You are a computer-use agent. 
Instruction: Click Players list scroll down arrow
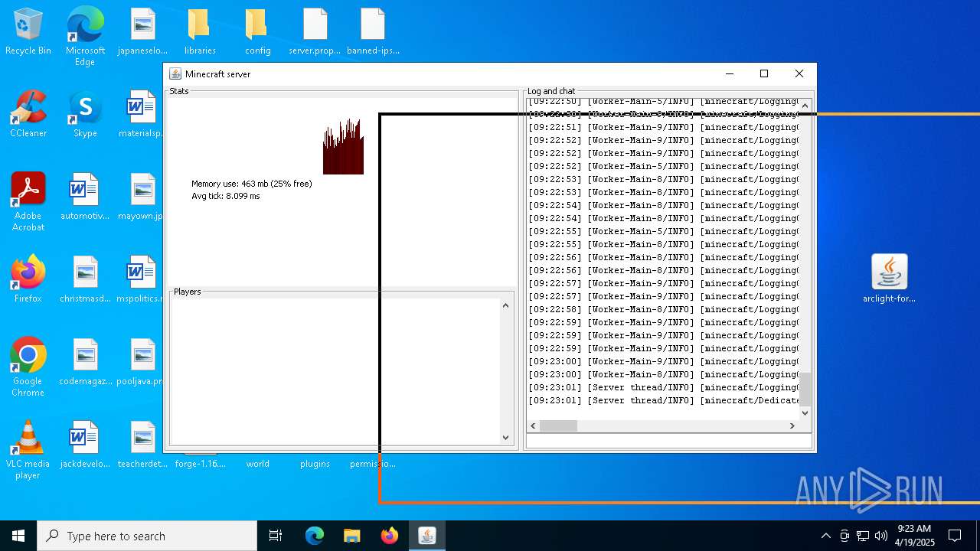tap(505, 438)
